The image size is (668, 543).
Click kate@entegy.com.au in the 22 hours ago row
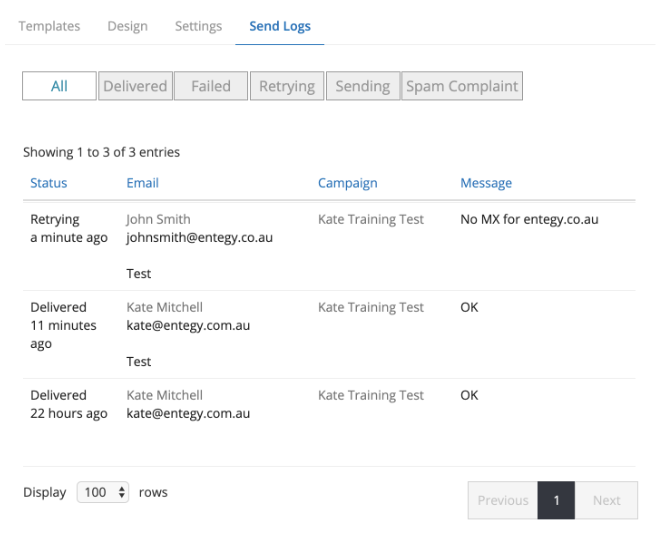pos(188,414)
